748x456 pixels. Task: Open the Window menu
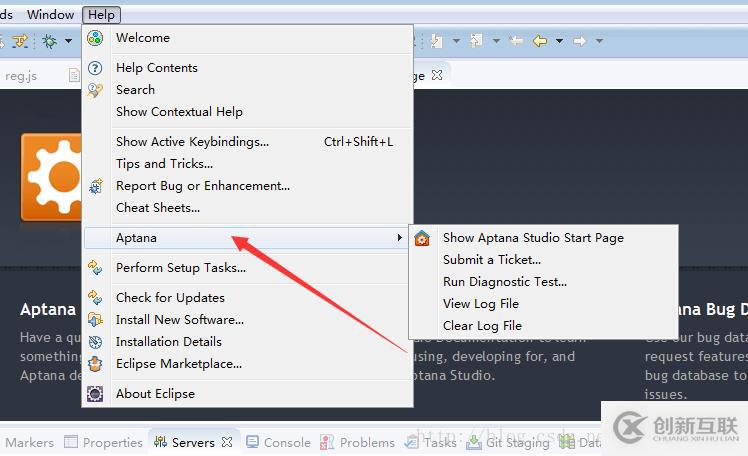coord(51,15)
